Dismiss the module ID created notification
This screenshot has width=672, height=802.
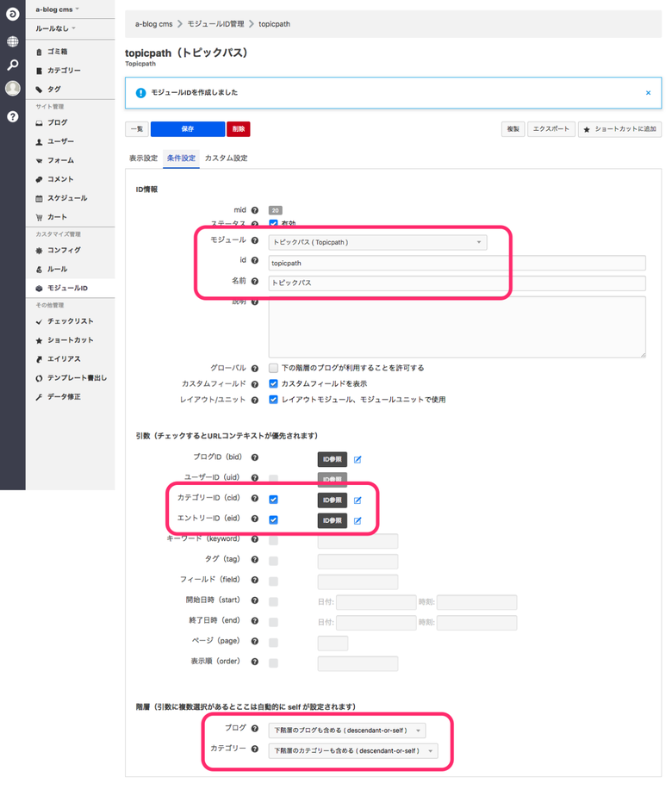(648, 92)
